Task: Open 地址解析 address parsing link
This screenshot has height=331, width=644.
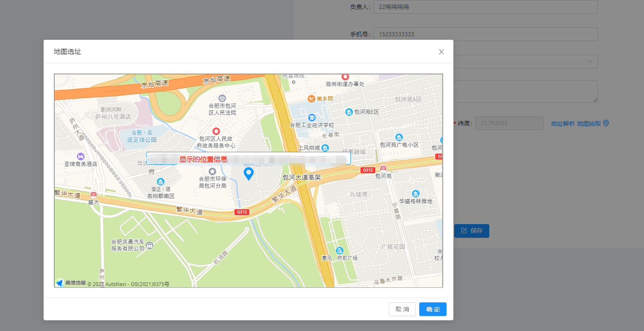Action: (x=562, y=123)
